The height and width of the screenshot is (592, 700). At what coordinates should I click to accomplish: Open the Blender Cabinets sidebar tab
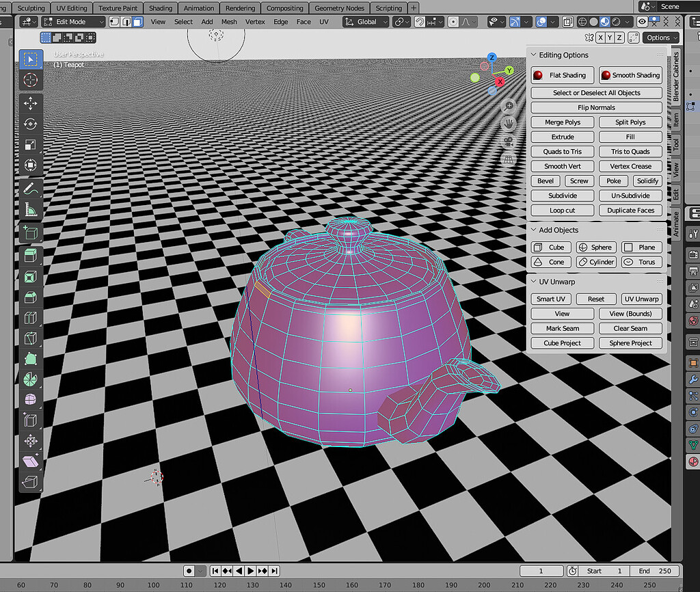click(676, 76)
